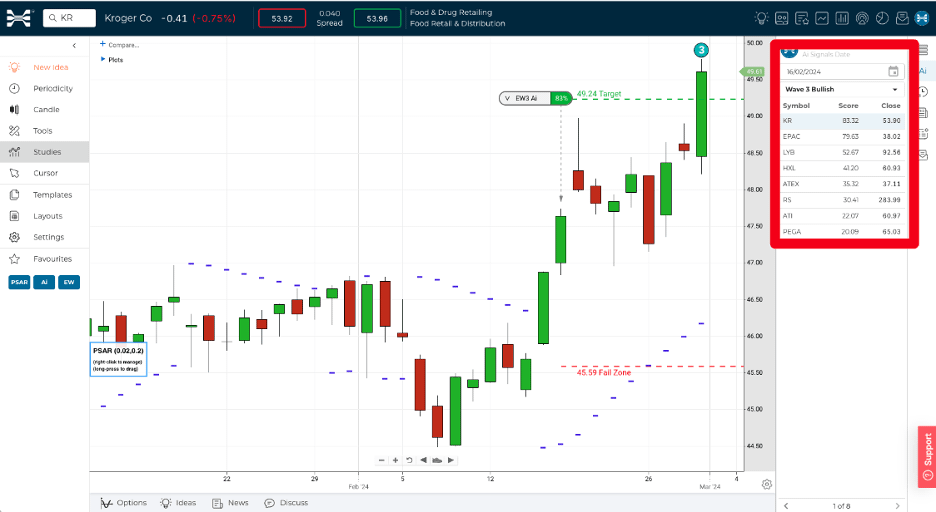Click the broadcast signal icon in top toolbar
This screenshot has height=512, width=936.
pyautogui.click(x=862, y=18)
